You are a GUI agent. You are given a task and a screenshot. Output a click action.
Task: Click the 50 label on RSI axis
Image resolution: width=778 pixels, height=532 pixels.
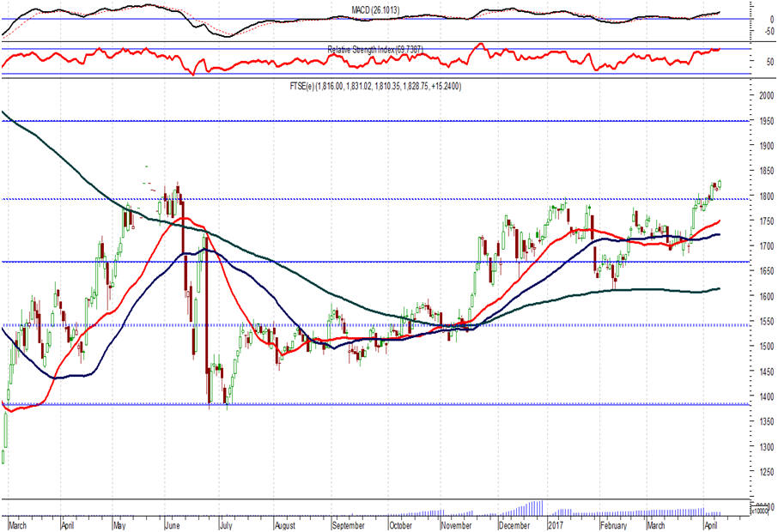(770, 63)
